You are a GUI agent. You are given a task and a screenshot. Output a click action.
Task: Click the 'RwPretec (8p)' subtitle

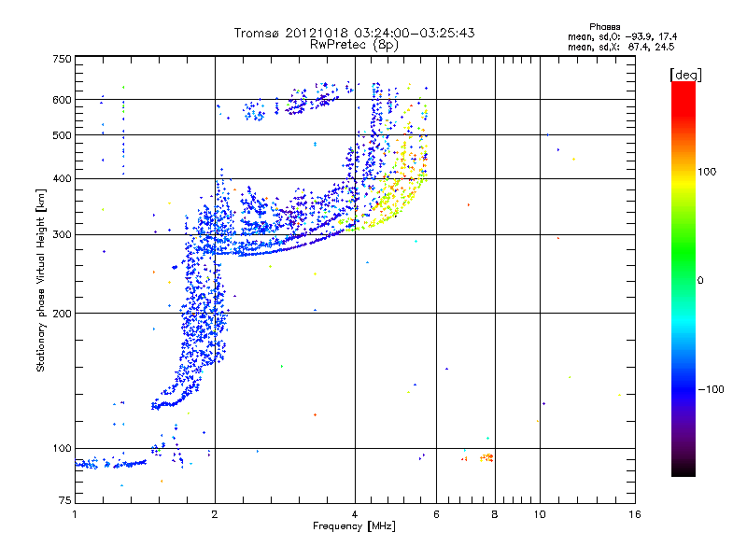point(354,45)
